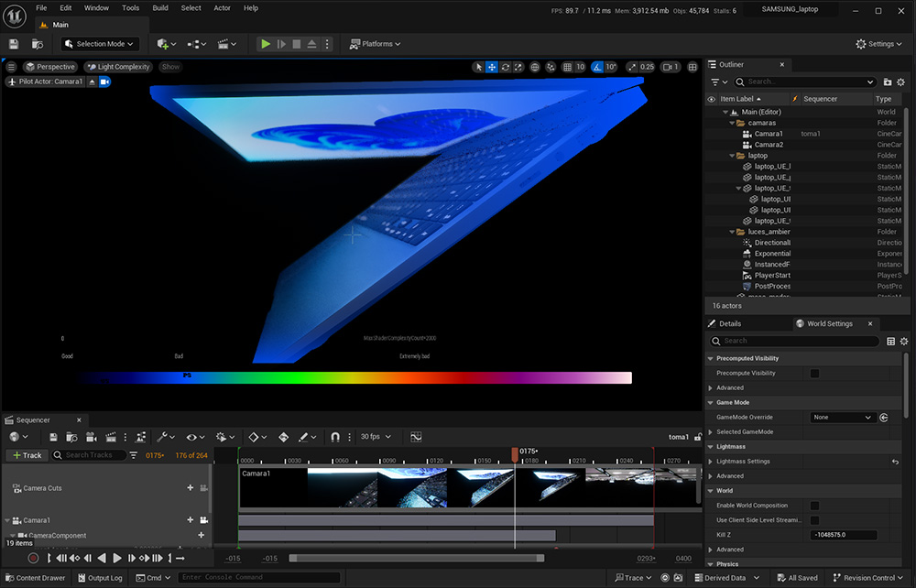Open the Build menu
This screenshot has height=588, width=916.
click(160, 8)
